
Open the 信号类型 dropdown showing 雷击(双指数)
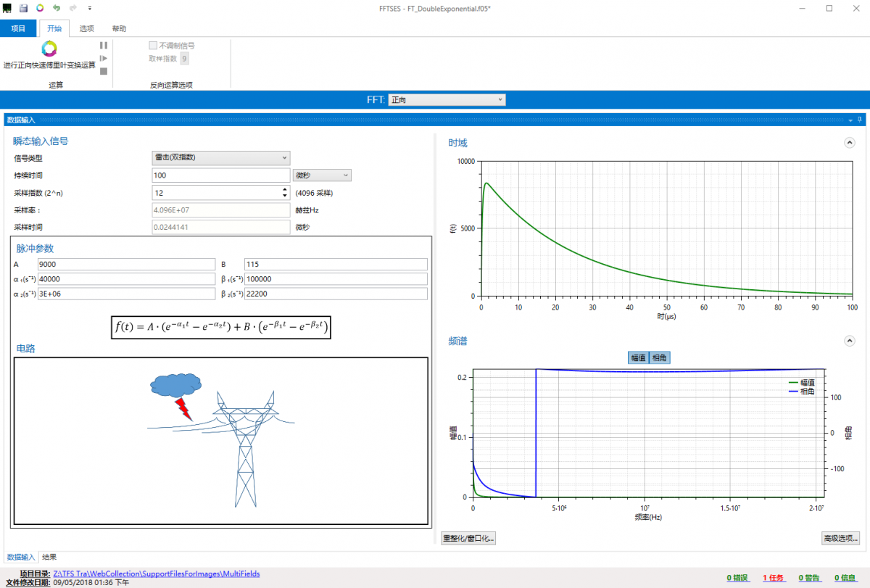pos(221,157)
